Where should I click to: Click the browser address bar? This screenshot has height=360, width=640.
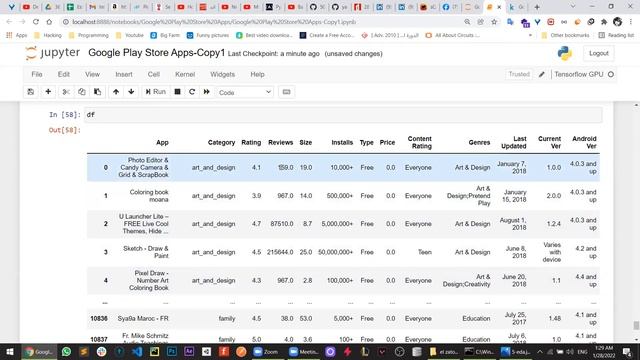tap(261, 22)
